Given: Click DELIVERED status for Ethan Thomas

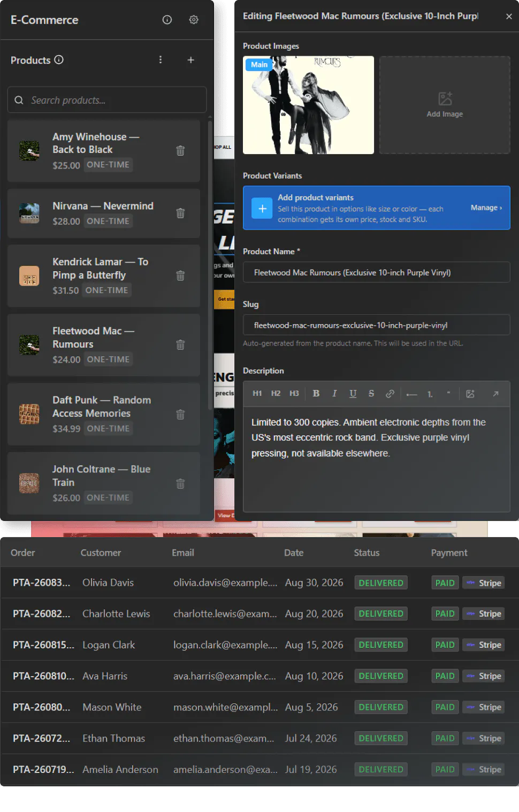Looking at the screenshot, I should [381, 738].
